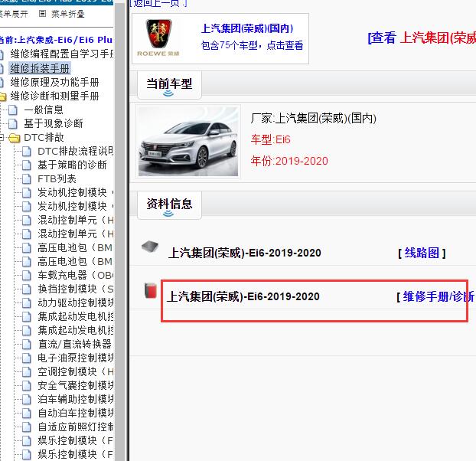Image resolution: width=476 pixels, height=461 pixels.
Task: Open 电子油泵控制模块 entry
Action: click(75, 358)
